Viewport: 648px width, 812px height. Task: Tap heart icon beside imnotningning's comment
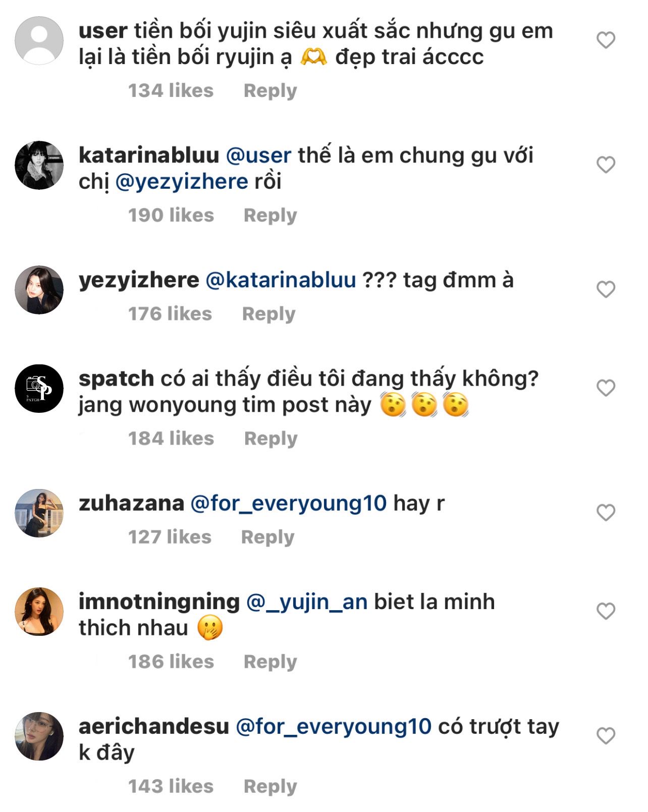(x=606, y=611)
